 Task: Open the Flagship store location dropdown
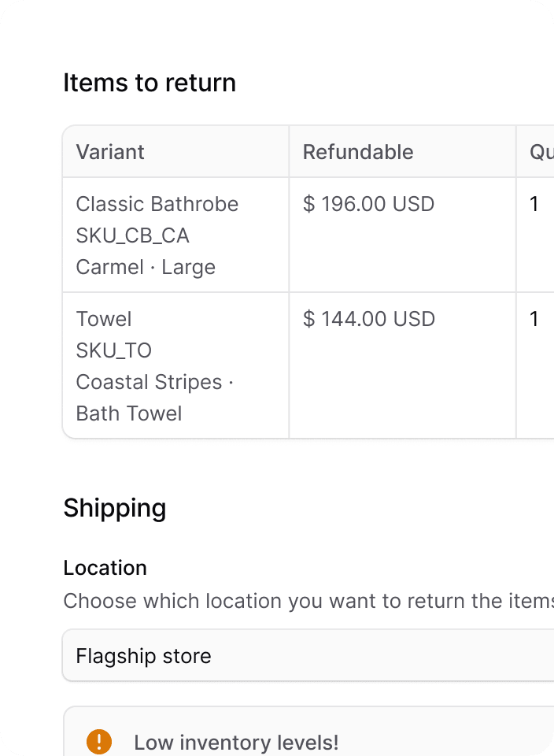[308, 656]
